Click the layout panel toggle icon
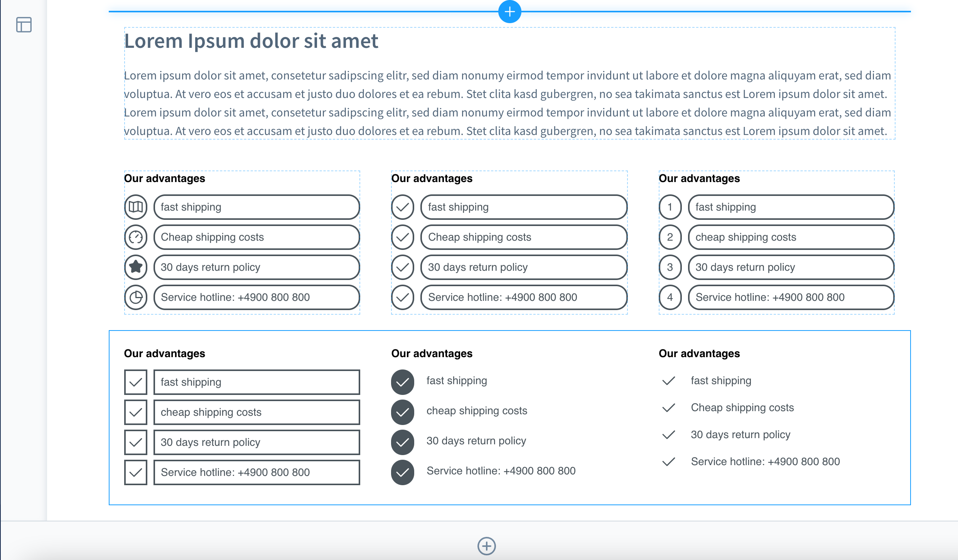The image size is (958, 560). point(24,25)
